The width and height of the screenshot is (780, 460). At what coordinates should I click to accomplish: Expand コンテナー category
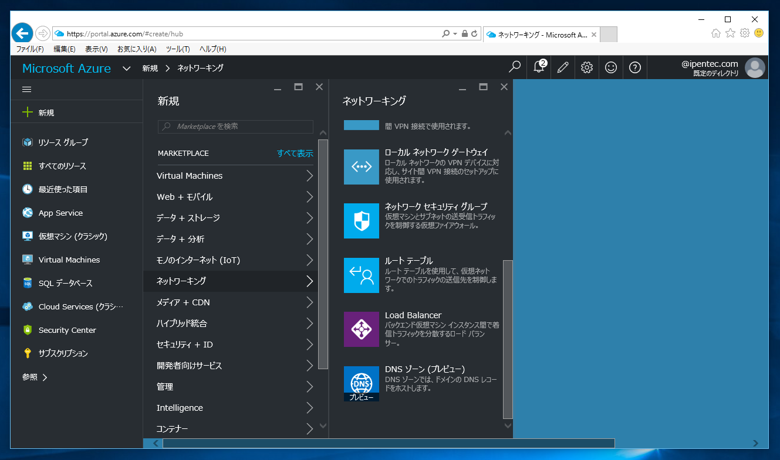235,429
